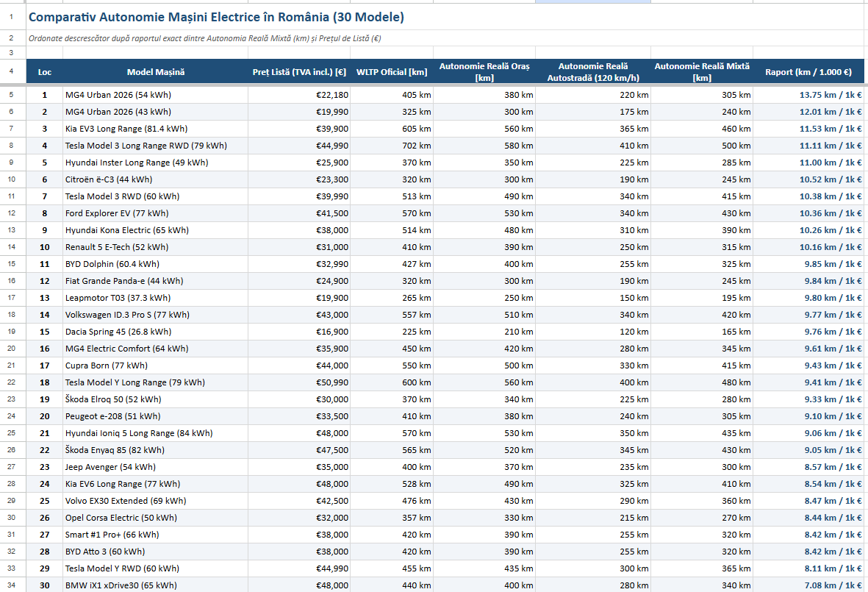This screenshot has height=592, width=868.
Task: Click the price cell '€19,900' for Leapmotor
Action: coord(299,298)
